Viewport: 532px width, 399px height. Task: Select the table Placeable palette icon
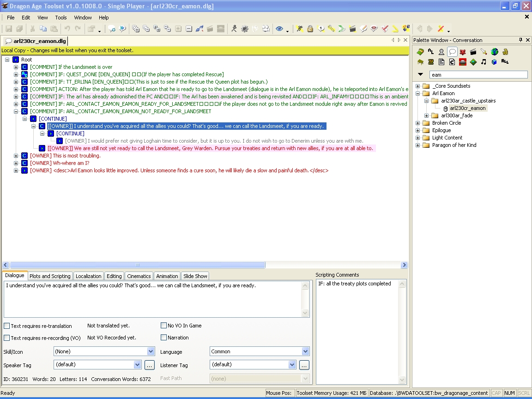pyautogui.click(x=420, y=62)
